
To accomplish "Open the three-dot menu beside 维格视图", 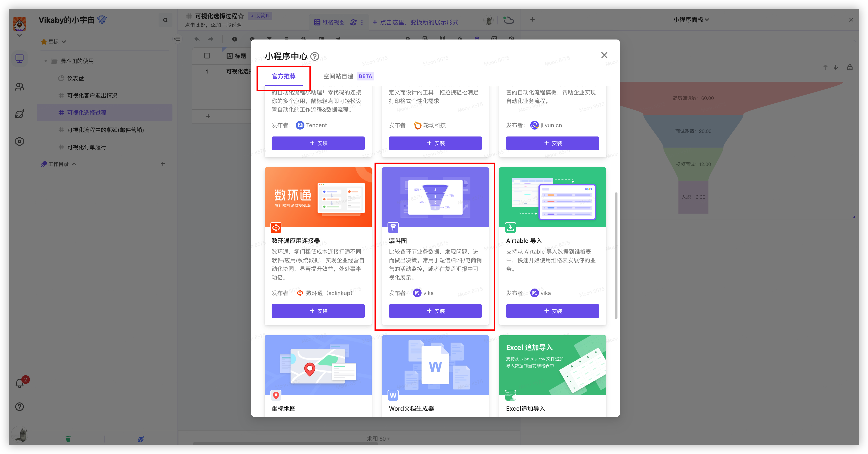I will pyautogui.click(x=362, y=22).
